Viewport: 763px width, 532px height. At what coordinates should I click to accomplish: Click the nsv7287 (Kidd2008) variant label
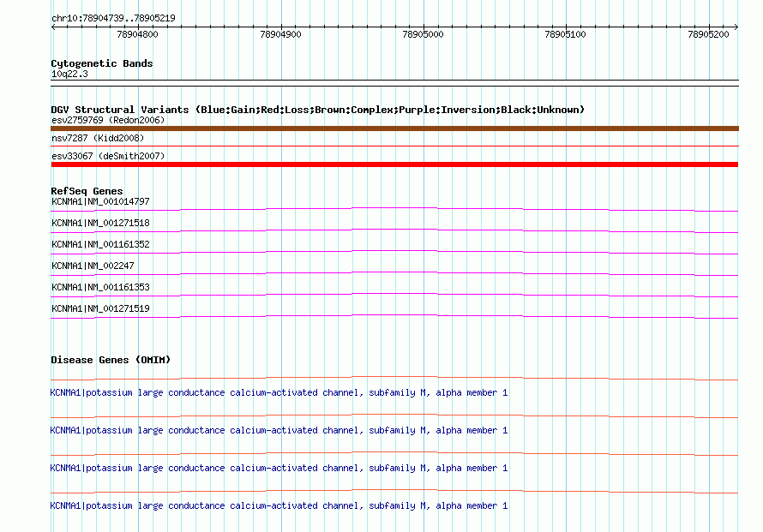coord(98,138)
